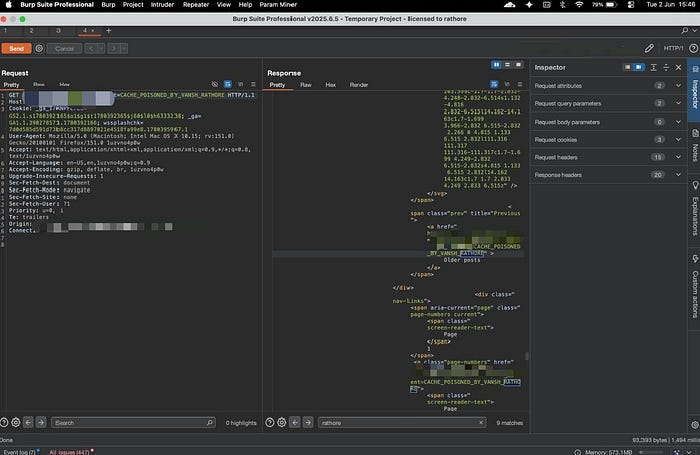Open the All issues link
Viewport: 700px width, 455px height.
click(x=70, y=452)
